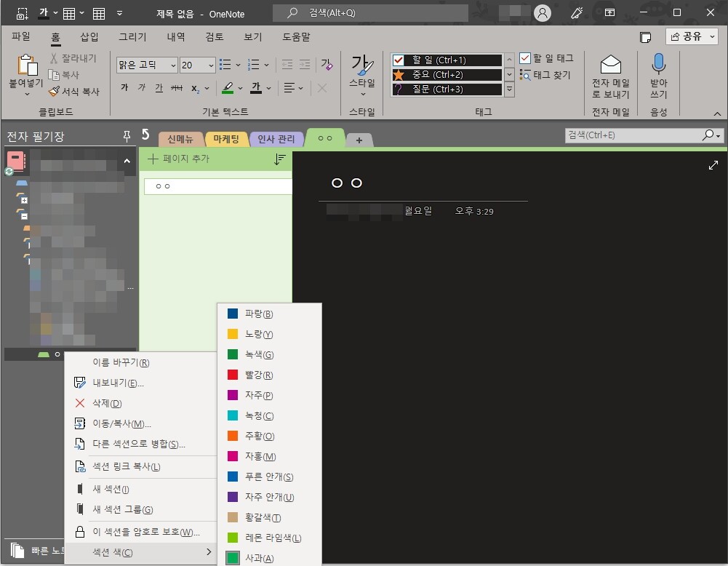Screen dimensions: 728x566
Task: Apply underline formatting button
Action: point(159,87)
